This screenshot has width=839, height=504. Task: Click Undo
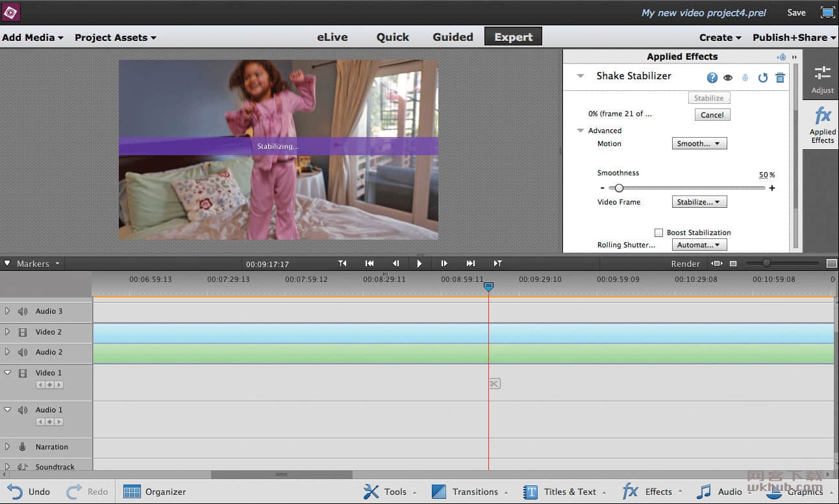click(29, 492)
